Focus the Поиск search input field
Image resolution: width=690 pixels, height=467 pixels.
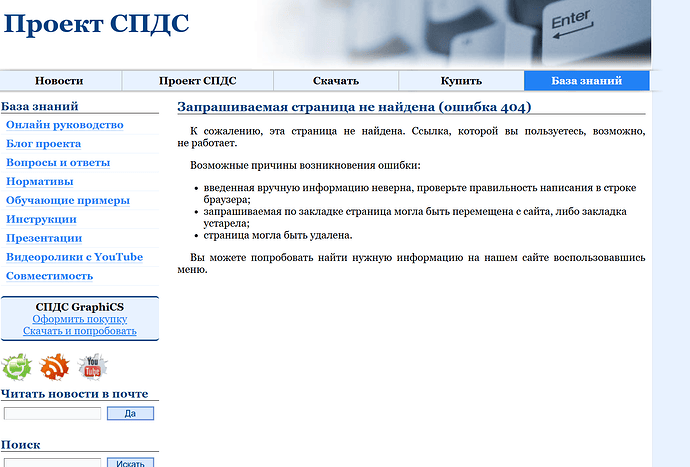[x=52, y=463]
